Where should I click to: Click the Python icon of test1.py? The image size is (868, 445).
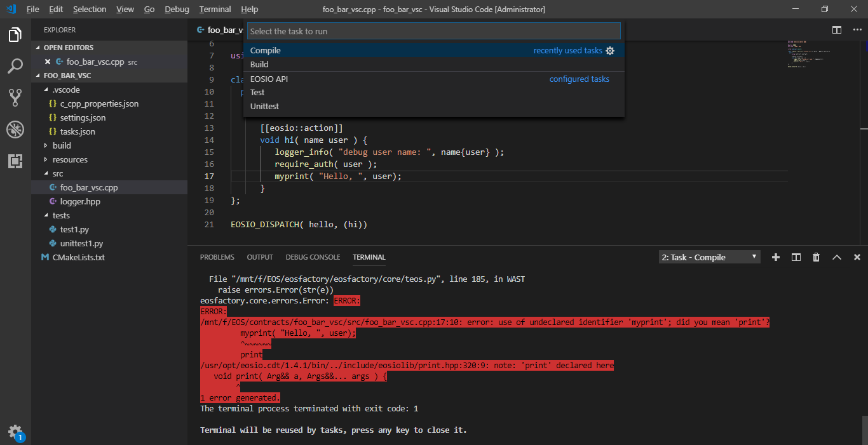53,230
